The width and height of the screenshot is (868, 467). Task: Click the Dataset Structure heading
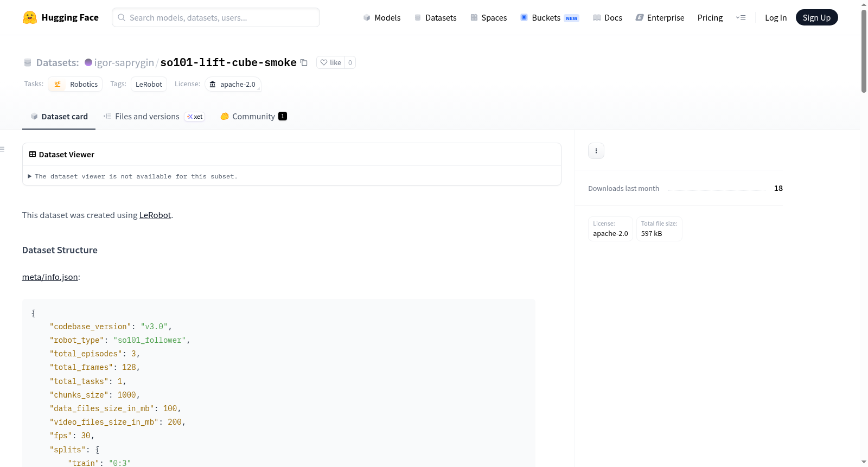(x=60, y=250)
